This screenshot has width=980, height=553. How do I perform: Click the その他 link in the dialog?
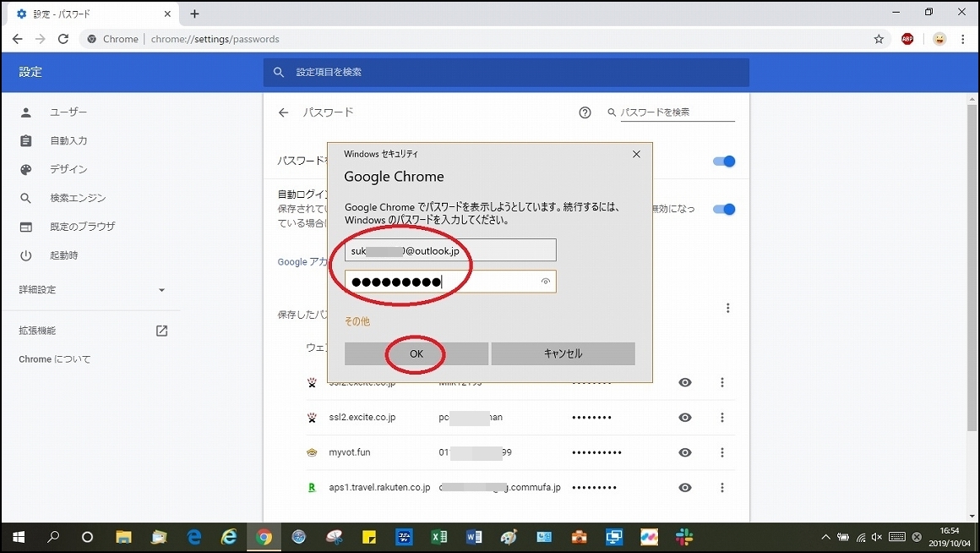(357, 321)
